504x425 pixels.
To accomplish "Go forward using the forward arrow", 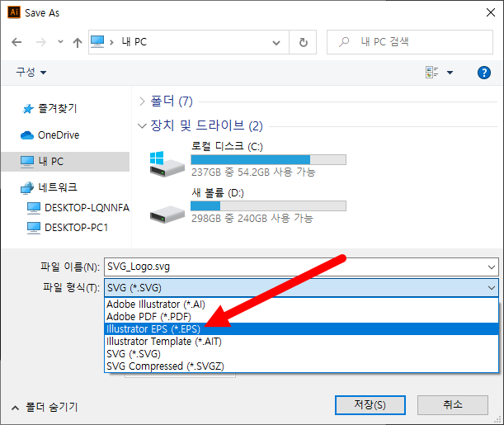I will pos(40,42).
